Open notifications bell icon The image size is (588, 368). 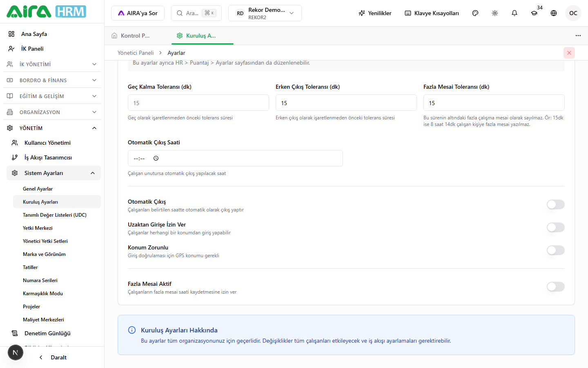tap(514, 13)
